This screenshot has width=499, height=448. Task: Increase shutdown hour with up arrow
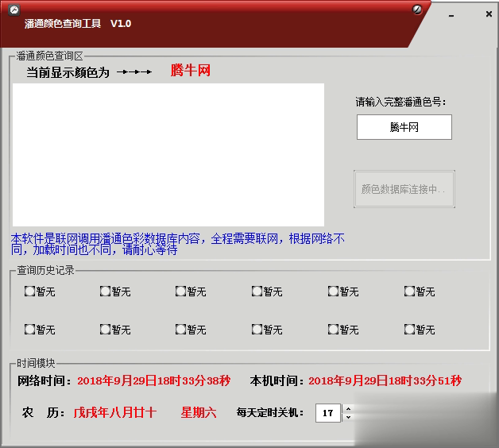pyautogui.click(x=349, y=409)
